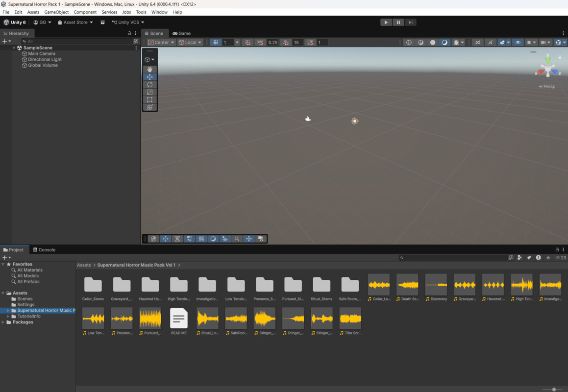Open the Center pivot mode dropdown
The image size is (568, 392).
click(161, 43)
